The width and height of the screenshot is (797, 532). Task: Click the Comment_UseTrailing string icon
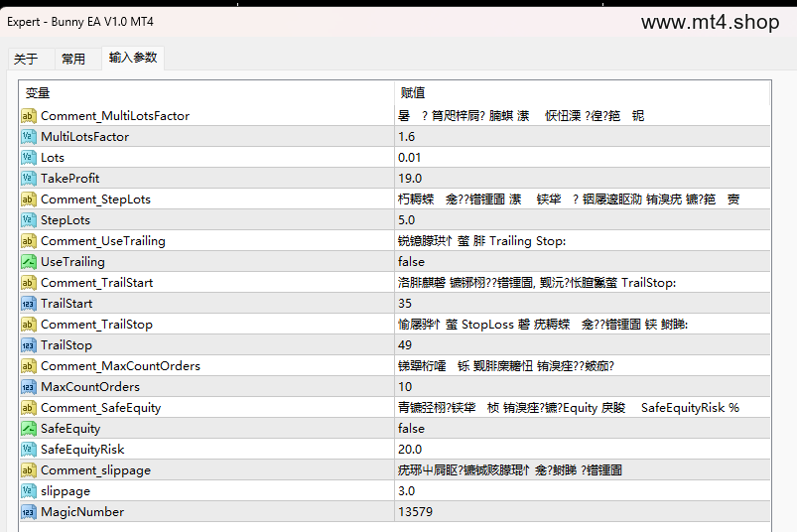(29, 241)
